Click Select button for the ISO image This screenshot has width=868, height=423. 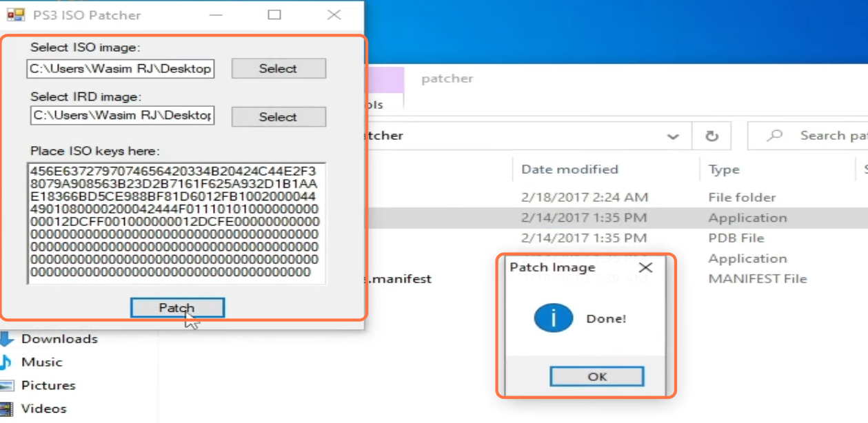pos(279,68)
